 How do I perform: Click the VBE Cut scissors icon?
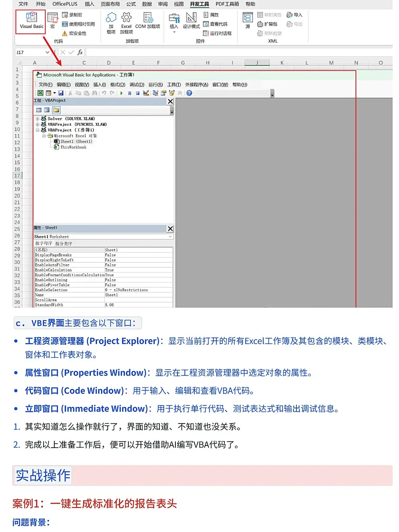pos(71,93)
